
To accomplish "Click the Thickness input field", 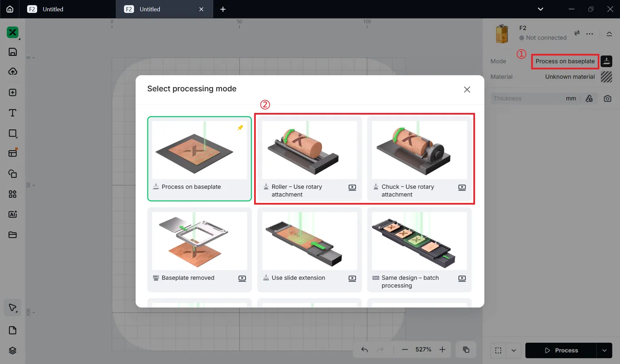I will (x=527, y=98).
